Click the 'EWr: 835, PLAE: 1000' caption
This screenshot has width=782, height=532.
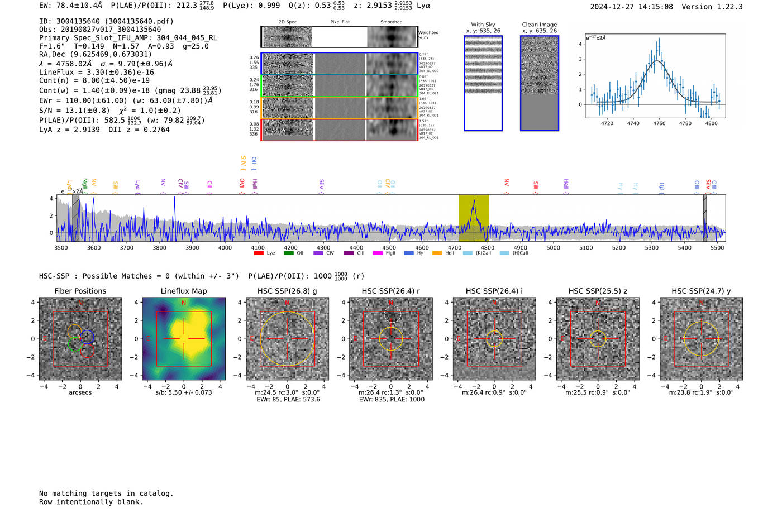(x=392, y=399)
